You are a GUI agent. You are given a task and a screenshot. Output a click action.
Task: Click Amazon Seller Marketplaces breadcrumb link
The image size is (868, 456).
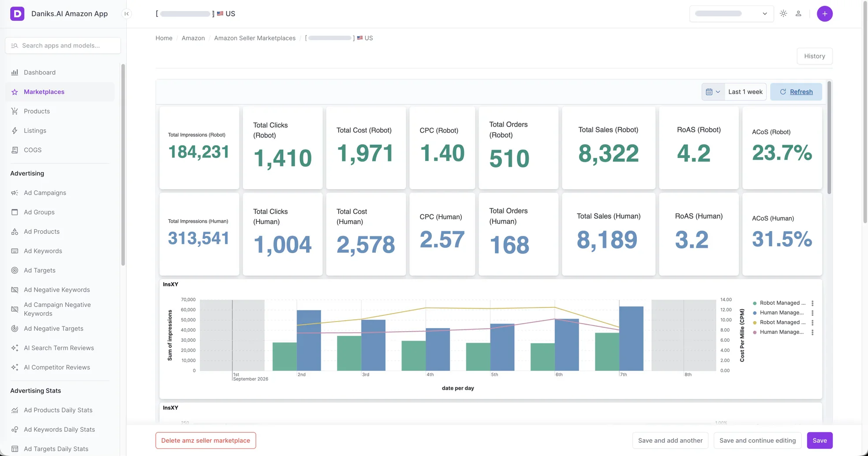click(254, 38)
